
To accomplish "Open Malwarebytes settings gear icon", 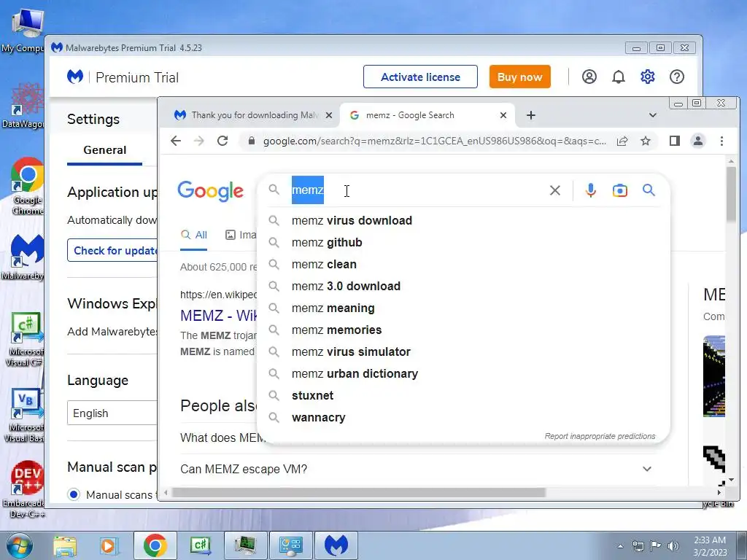I will pos(648,77).
